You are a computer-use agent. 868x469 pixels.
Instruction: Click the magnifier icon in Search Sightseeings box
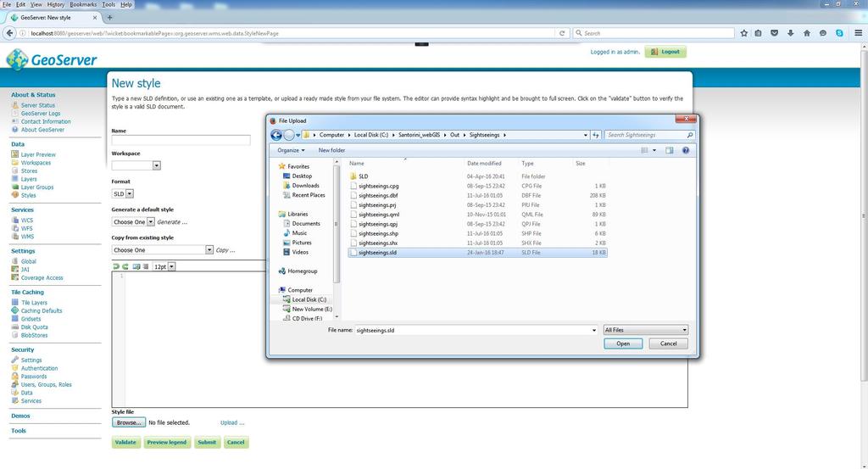point(689,135)
